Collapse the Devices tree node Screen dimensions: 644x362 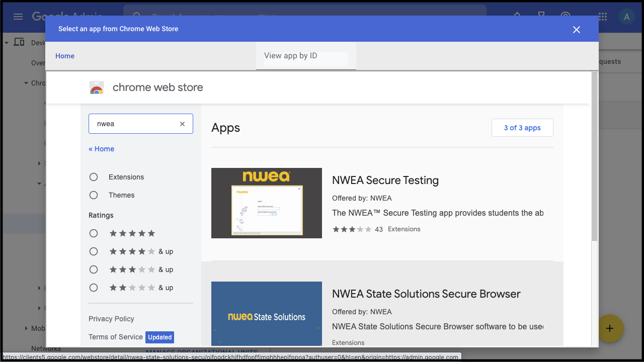tap(7, 43)
